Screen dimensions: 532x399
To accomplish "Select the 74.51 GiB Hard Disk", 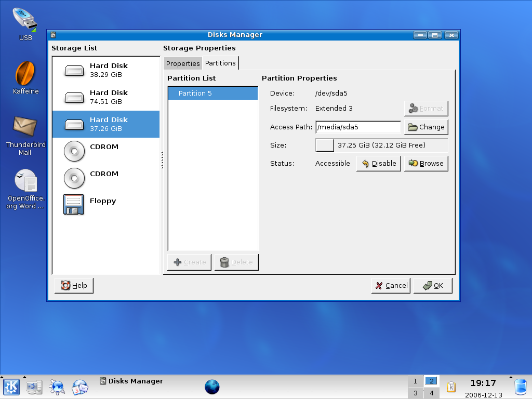I will point(106,97).
